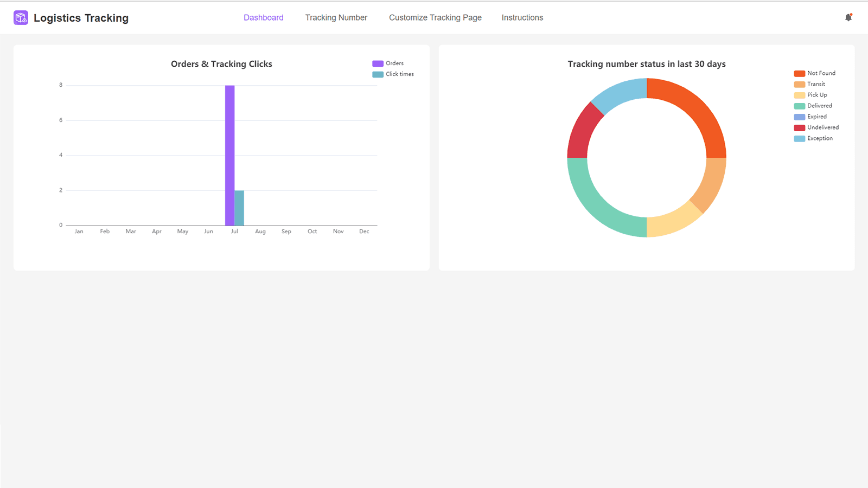This screenshot has width=868, height=488.
Task: Click the Exception legend color swatch
Action: pyautogui.click(x=799, y=139)
